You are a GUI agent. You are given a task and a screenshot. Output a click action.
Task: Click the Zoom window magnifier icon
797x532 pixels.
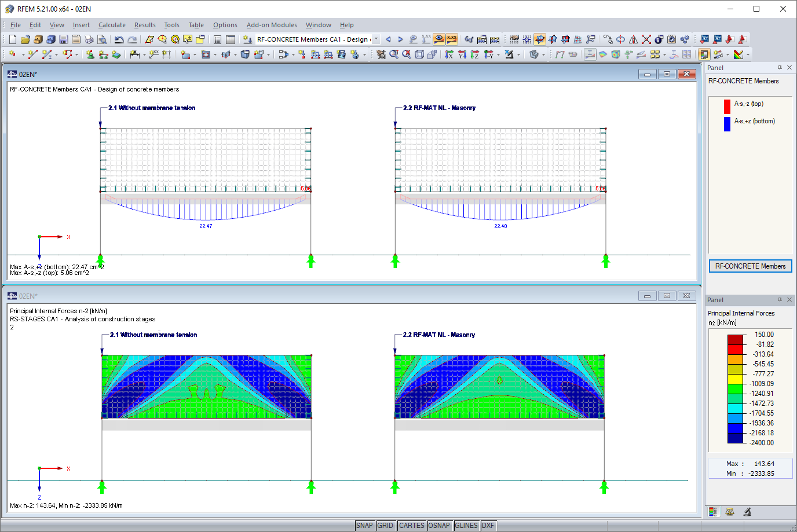394,54
